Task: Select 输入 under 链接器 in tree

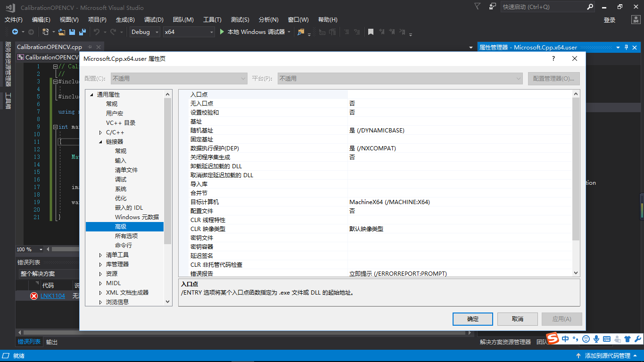Action: click(x=121, y=161)
